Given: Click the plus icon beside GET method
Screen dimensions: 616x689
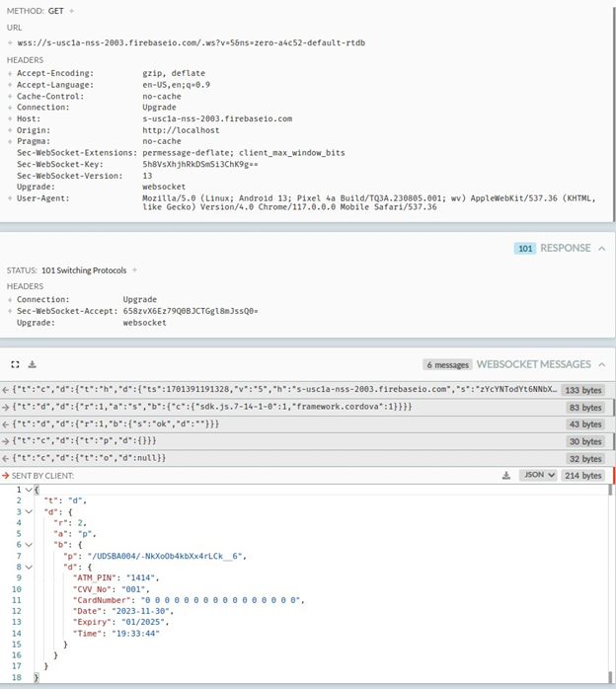Looking at the screenshot, I should [71, 11].
